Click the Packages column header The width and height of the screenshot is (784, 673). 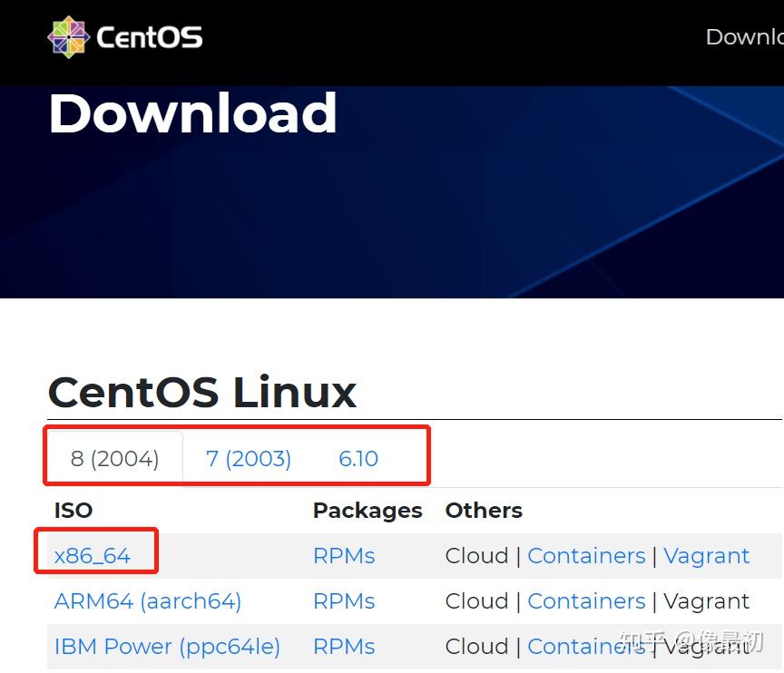pos(367,510)
